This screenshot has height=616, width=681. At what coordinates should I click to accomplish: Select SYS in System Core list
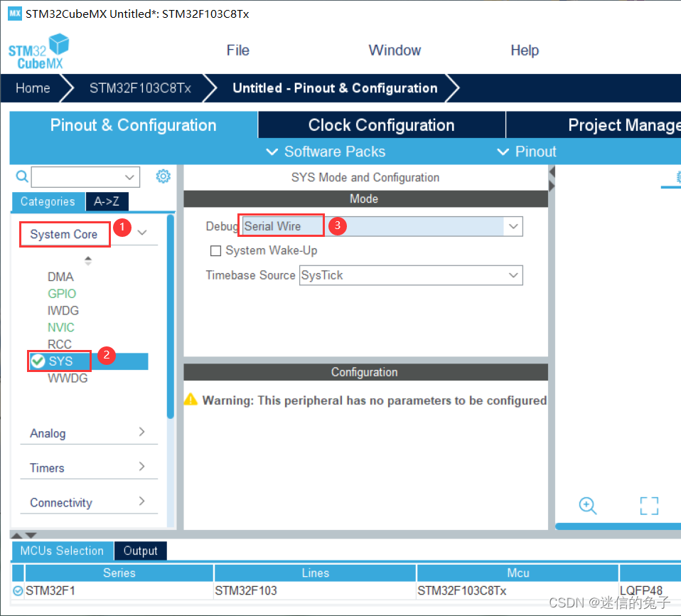89,361
